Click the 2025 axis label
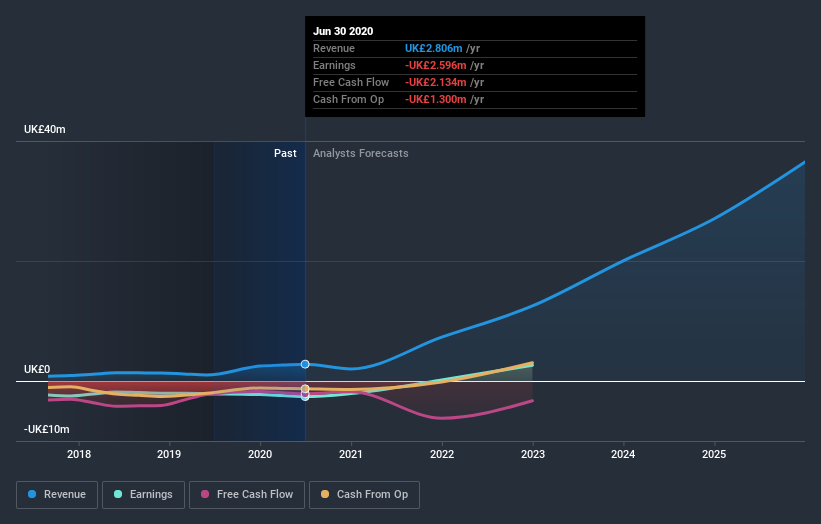The width and height of the screenshot is (821, 524). coord(714,454)
